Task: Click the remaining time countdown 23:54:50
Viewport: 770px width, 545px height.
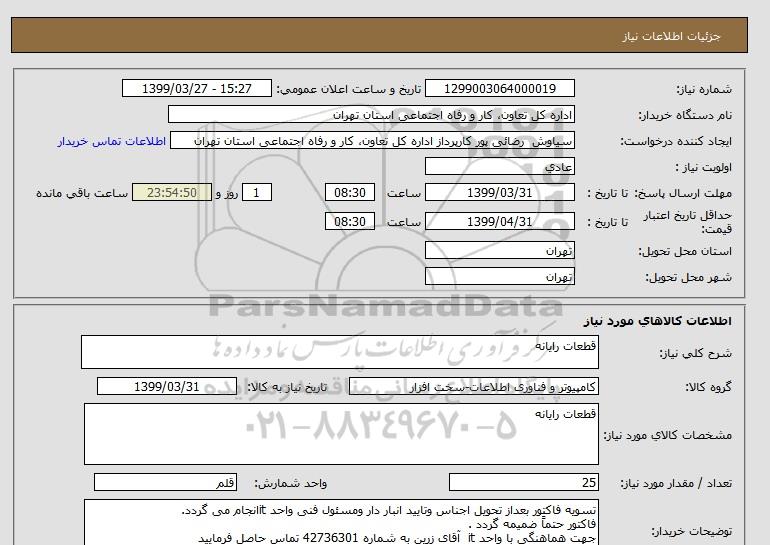Action: [x=172, y=192]
